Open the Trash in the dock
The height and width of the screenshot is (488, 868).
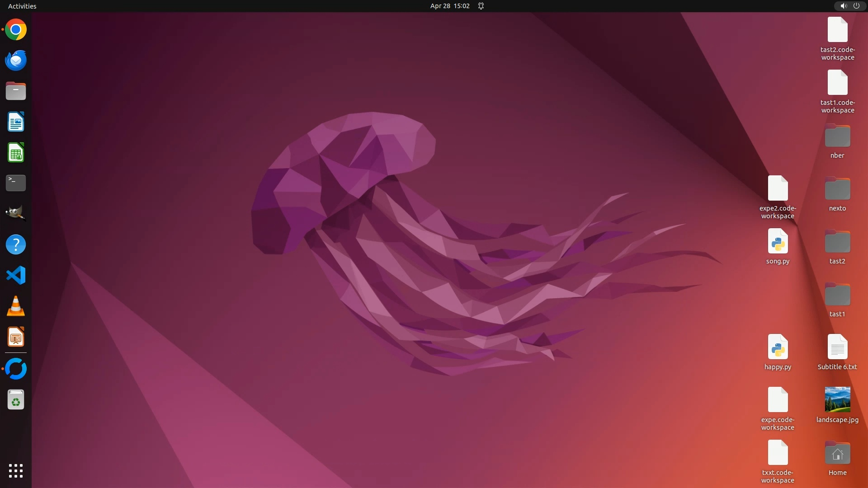pyautogui.click(x=16, y=400)
